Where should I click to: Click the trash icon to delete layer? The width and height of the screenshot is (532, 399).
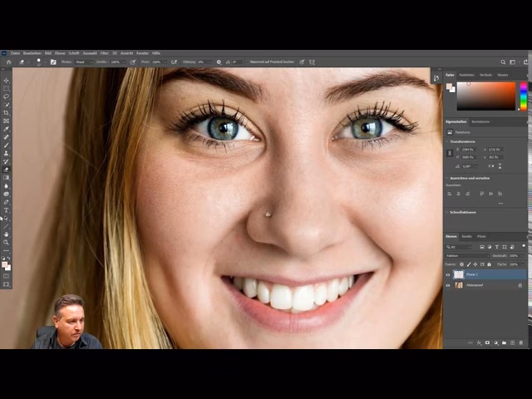click(521, 342)
